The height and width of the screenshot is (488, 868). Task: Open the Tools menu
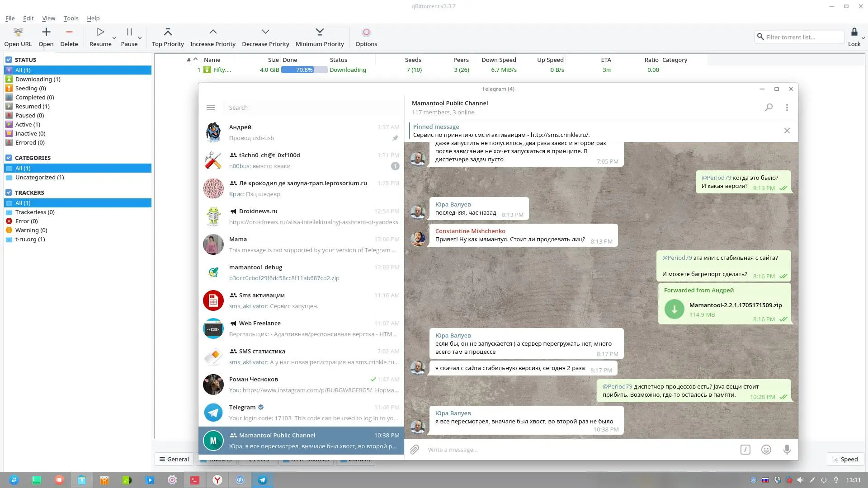[71, 18]
